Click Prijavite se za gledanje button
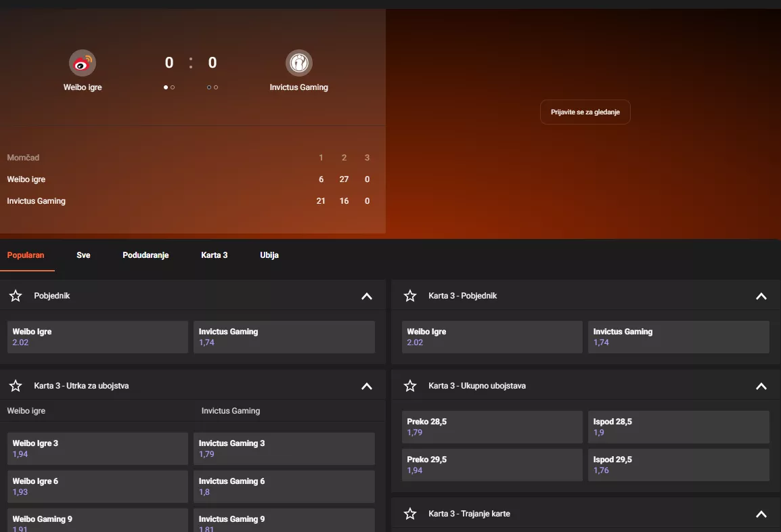Viewport: 781px width, 532px height. coord(585,112)
